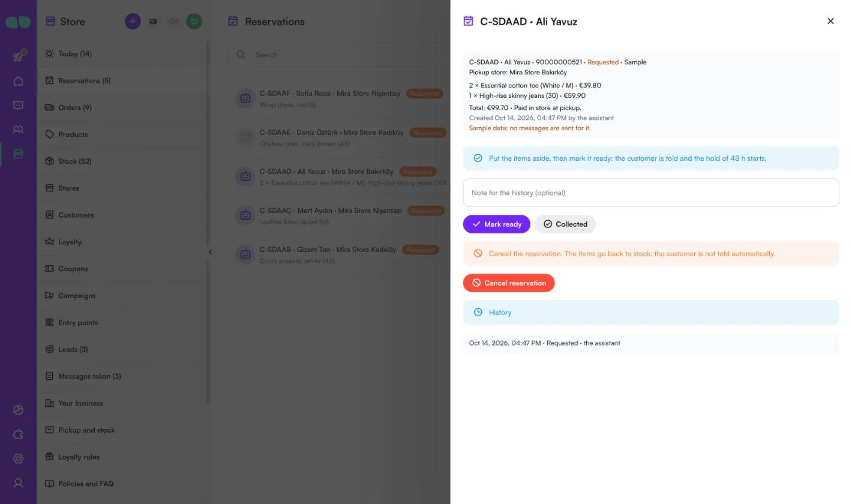Open Loyalty in Store menu
Viewport: 852px width, 504px height.
[x=124, y=242]
